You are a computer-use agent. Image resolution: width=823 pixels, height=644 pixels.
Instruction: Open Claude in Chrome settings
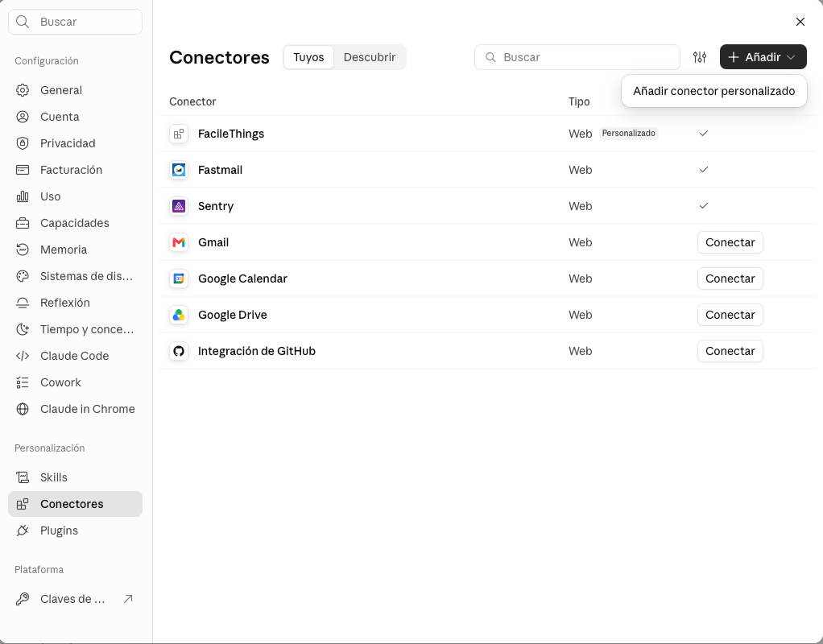tap(75, 410)
